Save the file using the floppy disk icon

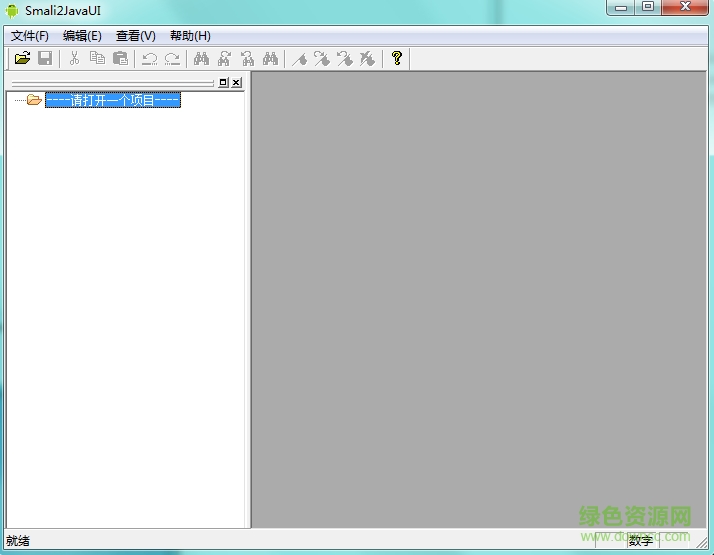(x=45, y=58)
